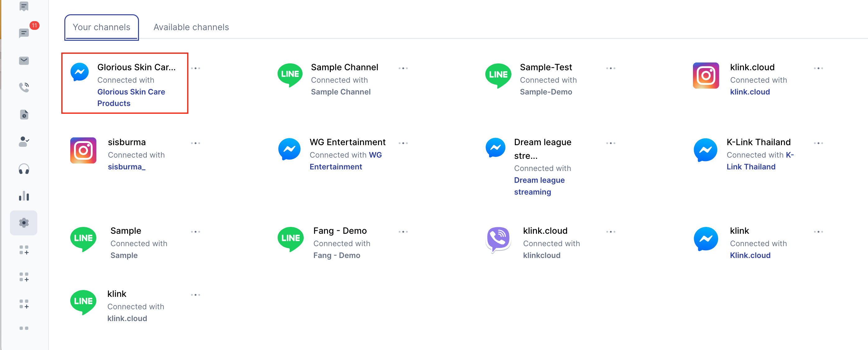Select the Your channels tab
Viewport: 868px width, 350px height.
click(x=101, y=27)
